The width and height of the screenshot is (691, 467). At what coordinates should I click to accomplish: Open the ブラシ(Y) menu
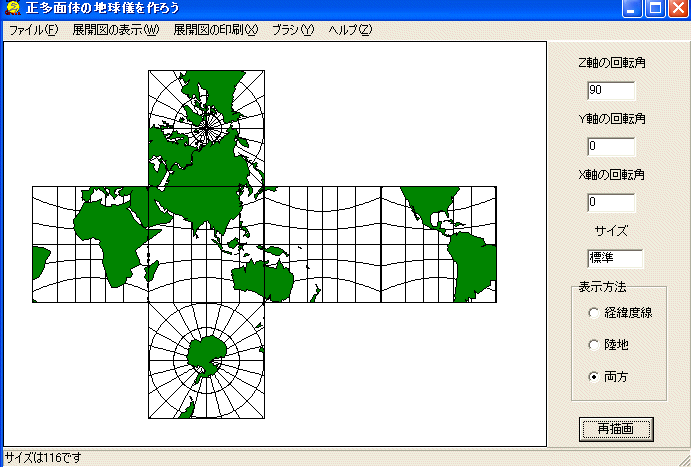coord(293,30)
